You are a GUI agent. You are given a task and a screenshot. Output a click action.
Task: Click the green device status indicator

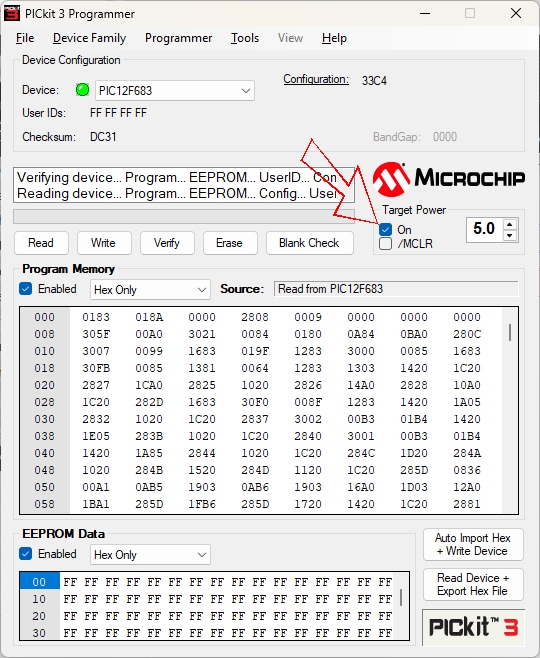[82, 90]
